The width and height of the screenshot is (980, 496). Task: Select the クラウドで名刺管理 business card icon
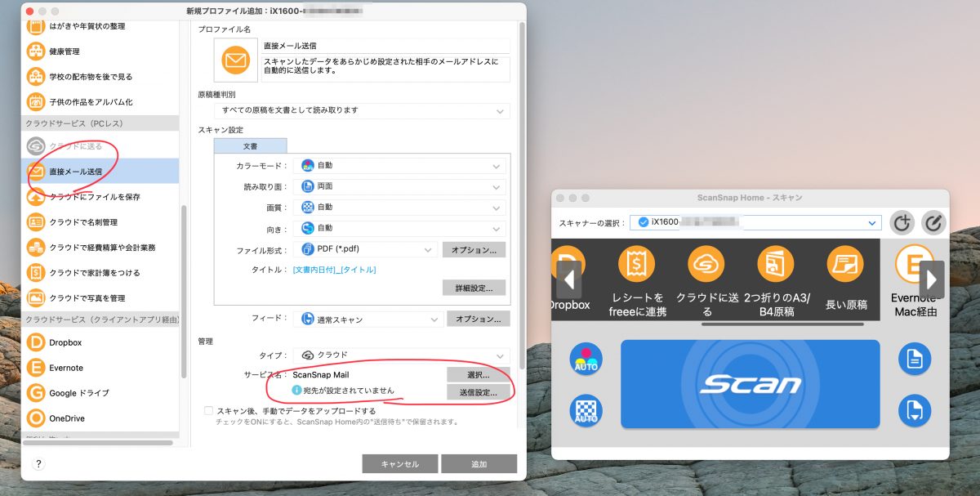[x=36, y=222]
